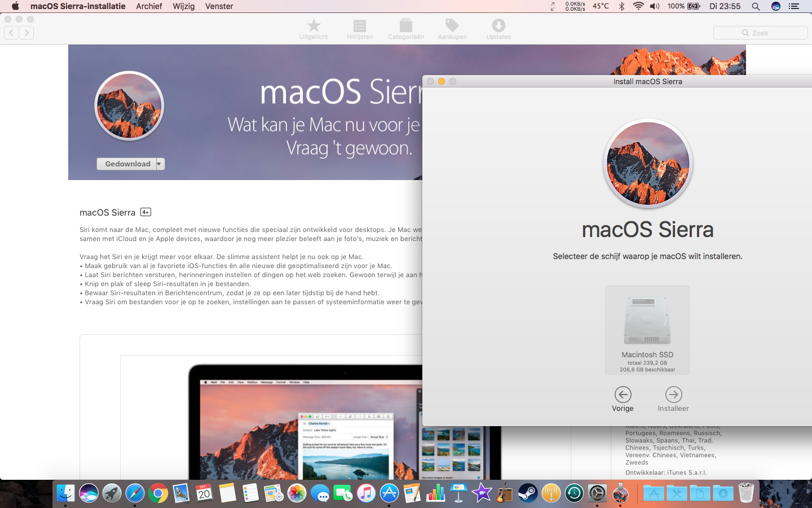Viewport: 812px width, 508px height.
Task: Open Finder from the Dock
Action: (x=65, y=493)
